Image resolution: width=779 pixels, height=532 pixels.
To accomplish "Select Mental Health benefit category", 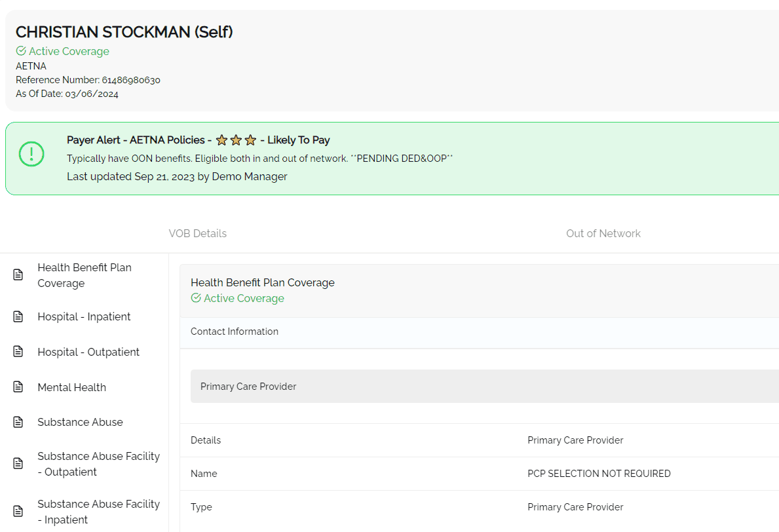I will point(71,387).
